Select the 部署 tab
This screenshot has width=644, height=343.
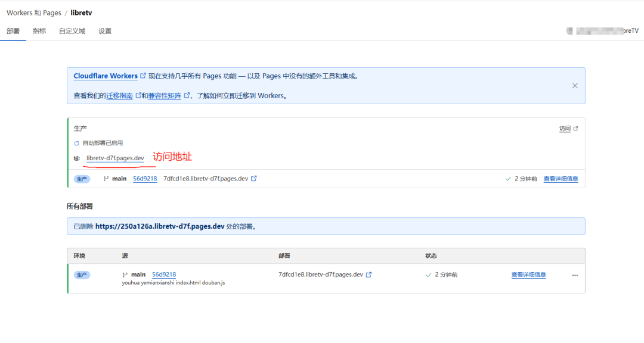click(x=13, y=31)
